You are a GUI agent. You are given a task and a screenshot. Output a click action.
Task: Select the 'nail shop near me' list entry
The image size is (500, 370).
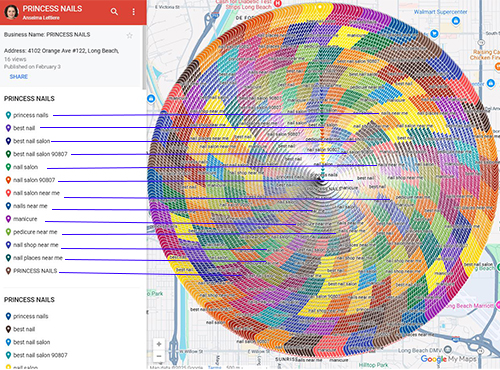tap(36, 245)
